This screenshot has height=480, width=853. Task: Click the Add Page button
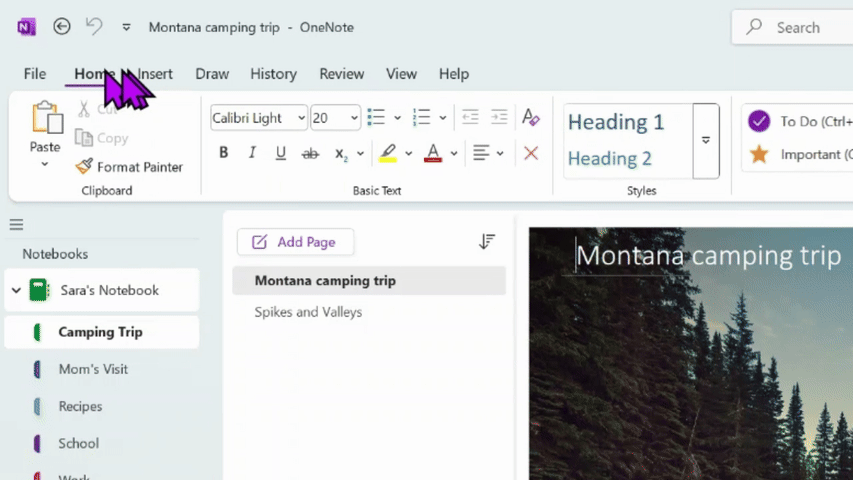pos(295,242)
